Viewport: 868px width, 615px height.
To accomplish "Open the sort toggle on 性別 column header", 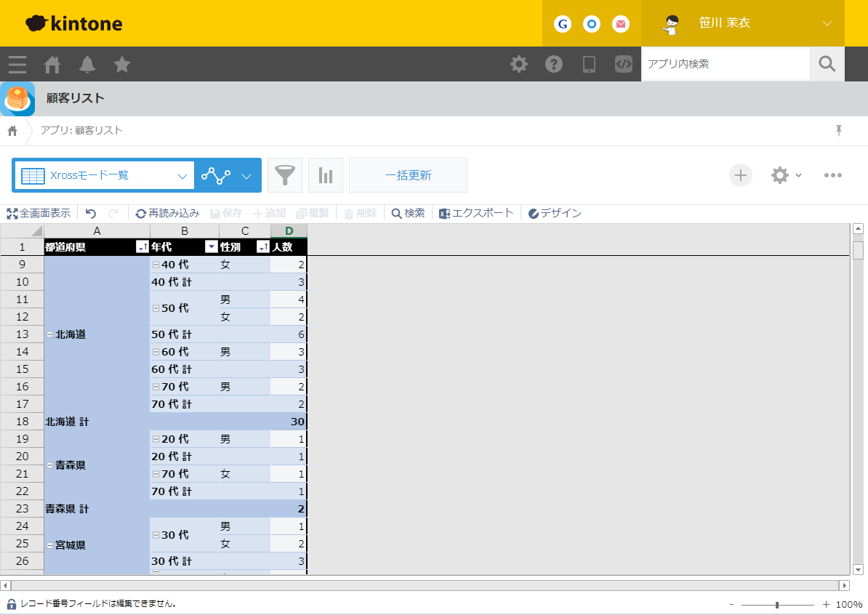I will pyautogui.click(x=264, y=246).
